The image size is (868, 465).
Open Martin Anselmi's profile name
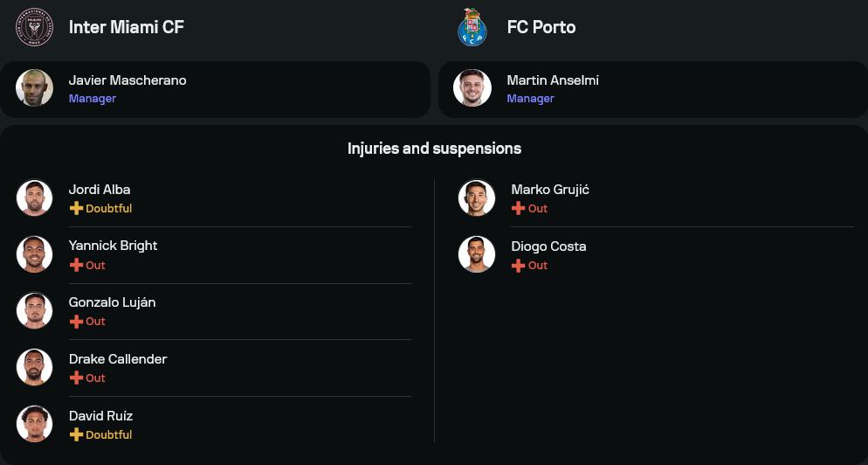[553, 80]
